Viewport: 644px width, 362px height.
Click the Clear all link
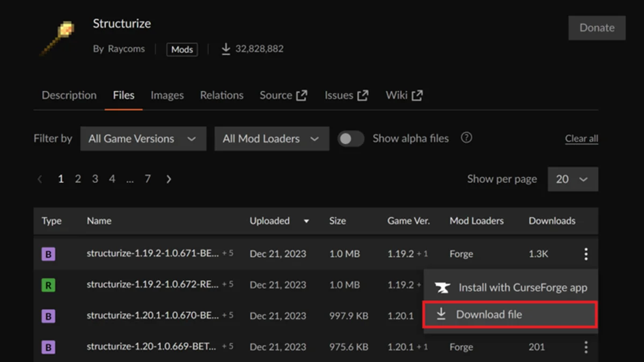click(x=581, y=138)
